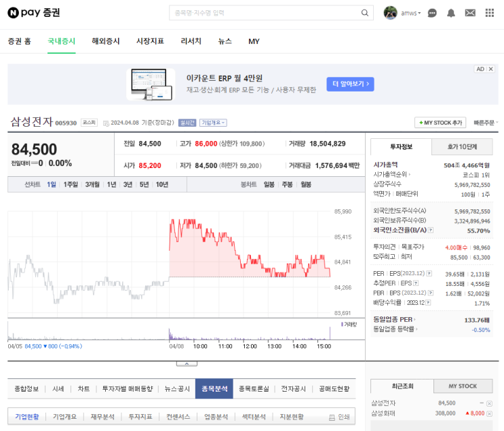Image resolution: width=504 pixels, height=431 pixels.
Task: Remove 삼성화재 from recent list
Action: tap(489, 413)
